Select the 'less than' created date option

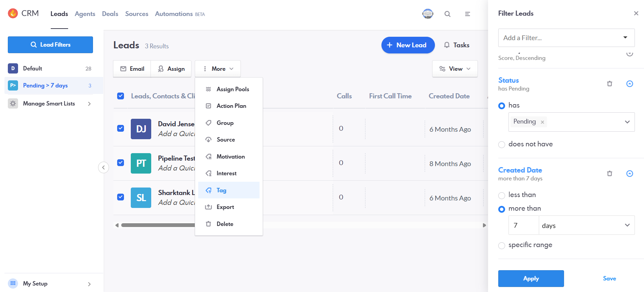click(502, 195)
